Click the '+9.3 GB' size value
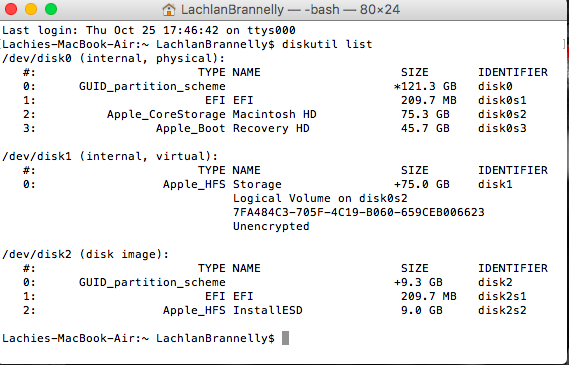 click(x=418, y=282)
